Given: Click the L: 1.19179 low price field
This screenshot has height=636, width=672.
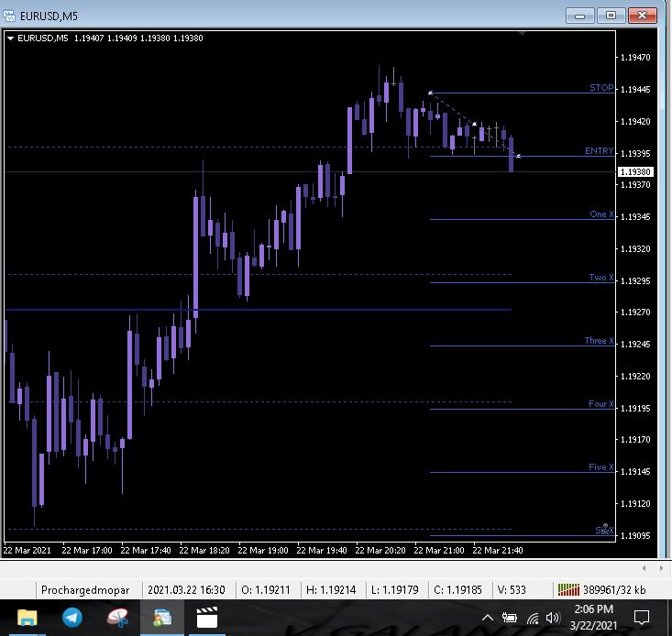Looking at the screenshot, I should 395,590.
